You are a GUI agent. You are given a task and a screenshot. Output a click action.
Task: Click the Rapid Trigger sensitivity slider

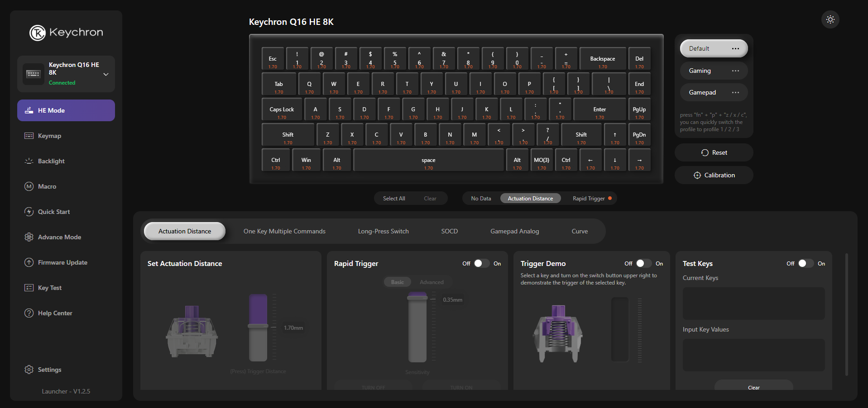[417, 327]
